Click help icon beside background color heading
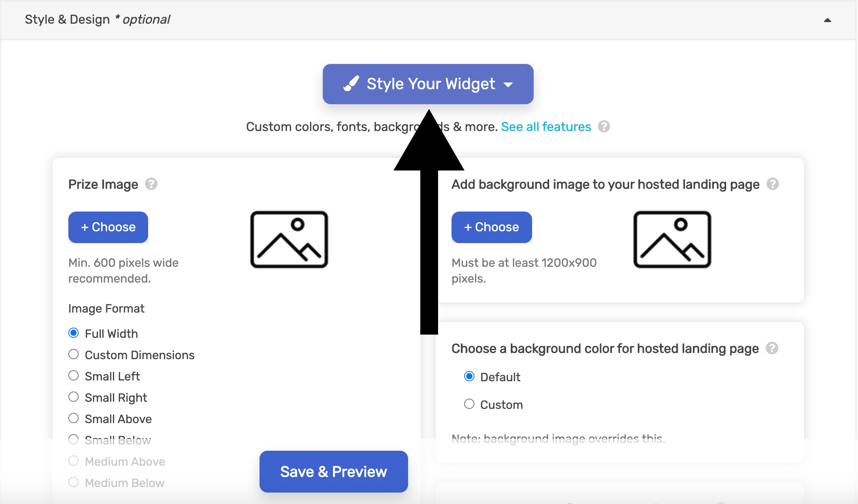Image resolution: width=858 pixels, height=504 pixels. pyautogui.click(x=771, y=348)
